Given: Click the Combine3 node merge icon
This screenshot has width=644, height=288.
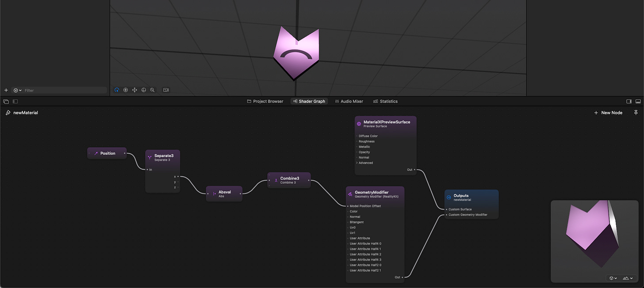Looking at the screenshot, I should point(276,180).
